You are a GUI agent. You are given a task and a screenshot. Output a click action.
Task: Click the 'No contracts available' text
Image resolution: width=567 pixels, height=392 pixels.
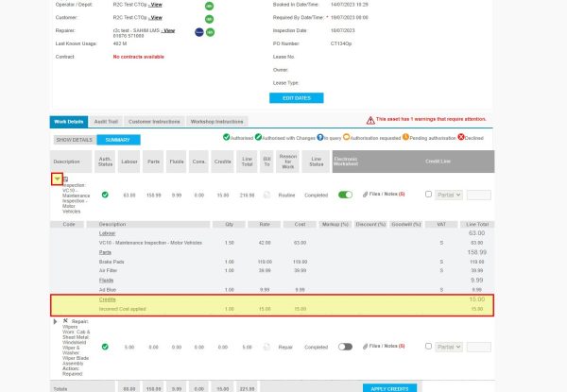[x=139, y=57]
